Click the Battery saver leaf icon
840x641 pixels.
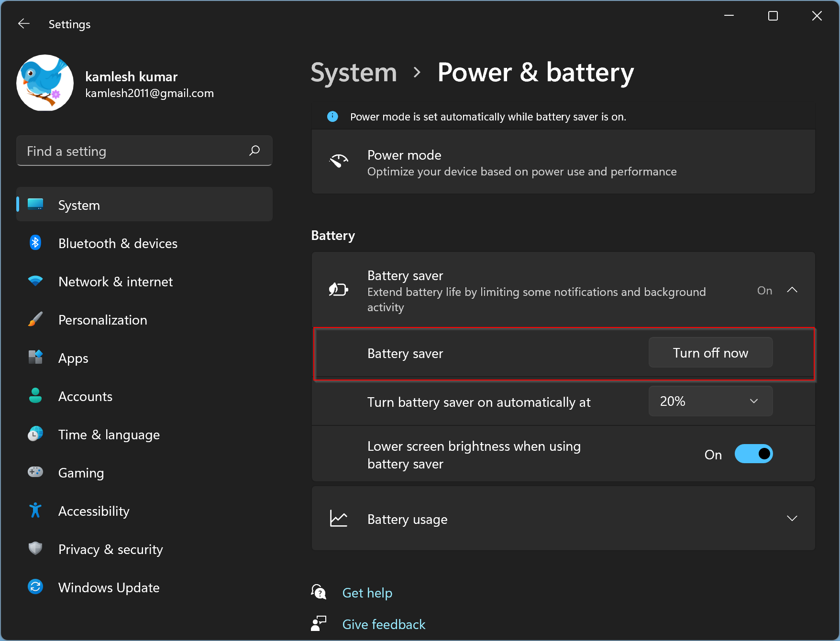tap(338, 290)
